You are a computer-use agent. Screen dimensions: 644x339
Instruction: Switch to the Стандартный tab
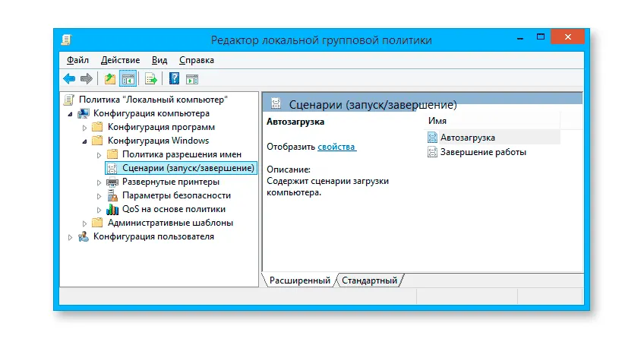point(370,280)
